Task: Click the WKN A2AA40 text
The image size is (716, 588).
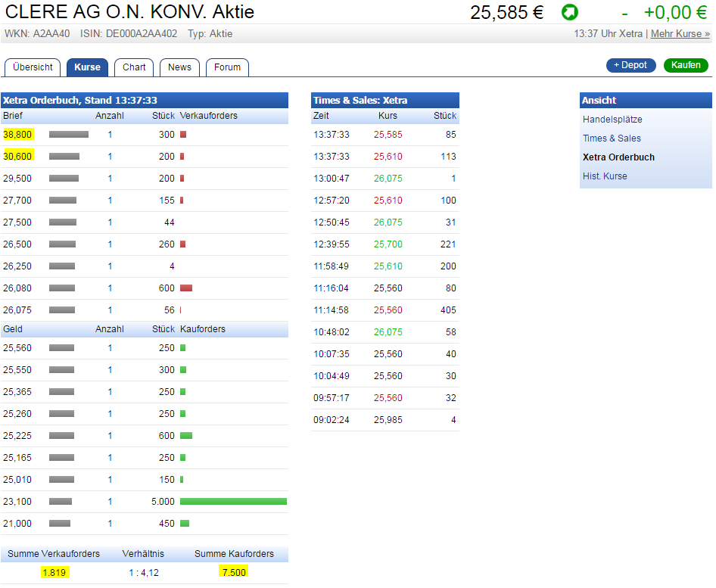Action: [37, 34]
